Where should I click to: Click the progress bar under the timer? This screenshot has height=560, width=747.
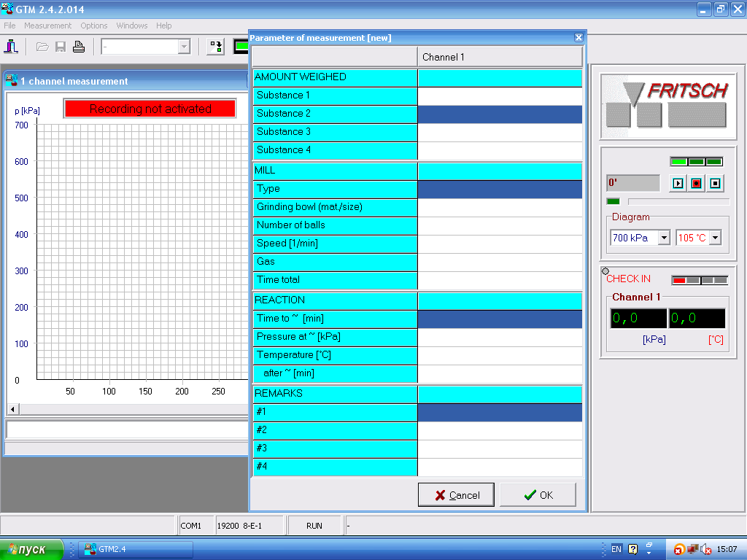[678, 201]
